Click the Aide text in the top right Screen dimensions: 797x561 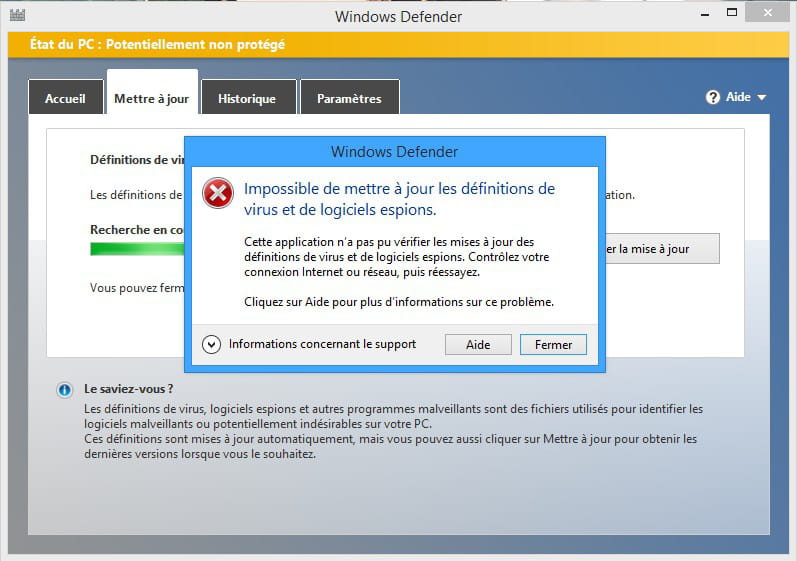pyautogui.click(x=738, y=97)
